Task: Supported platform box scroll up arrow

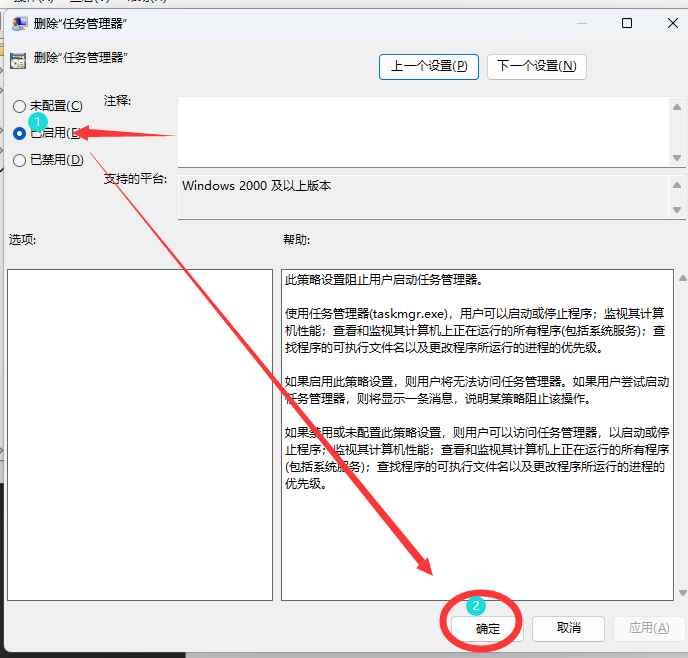Action: click(677, 185)
